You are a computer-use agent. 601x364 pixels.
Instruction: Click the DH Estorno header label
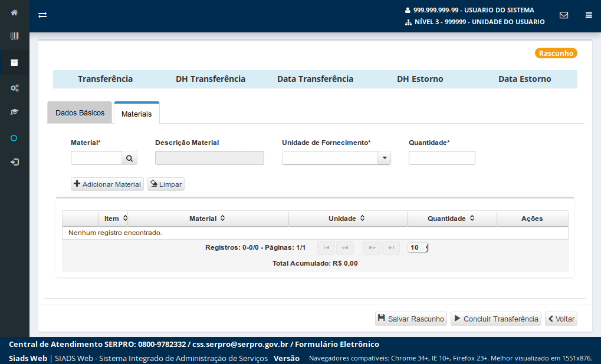[x=420, y=79]
